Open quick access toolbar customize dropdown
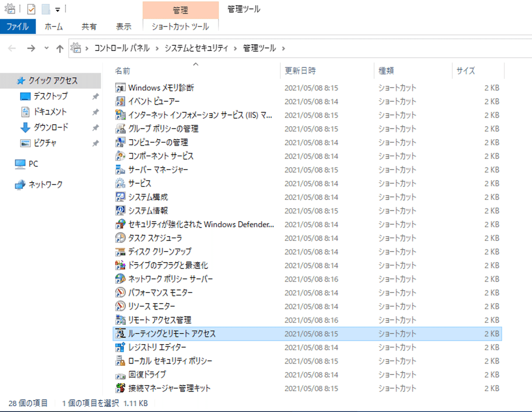 pyautogui.click(x=58, y=10)
